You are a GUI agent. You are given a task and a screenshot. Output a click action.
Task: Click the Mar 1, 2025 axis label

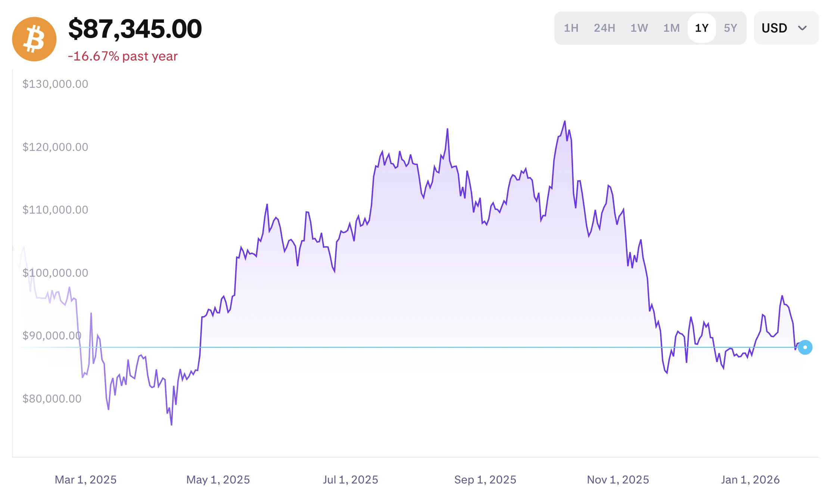tap(85, 480)
